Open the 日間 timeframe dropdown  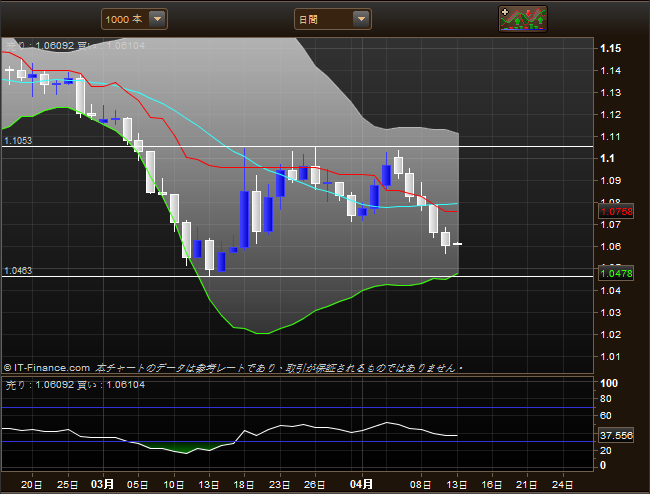pyautogui.click(x=332, y=19)
